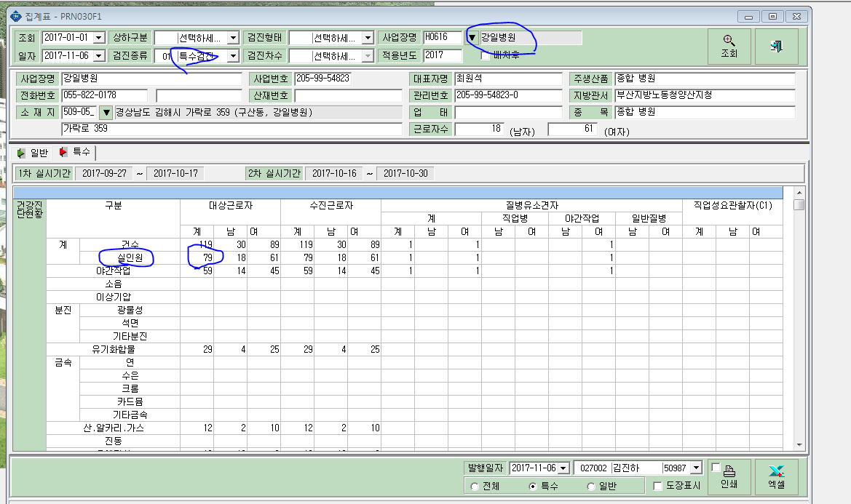851x504 pixels.
Task: Select the 일반 radio button at bottom
Action: coord(591,486)
